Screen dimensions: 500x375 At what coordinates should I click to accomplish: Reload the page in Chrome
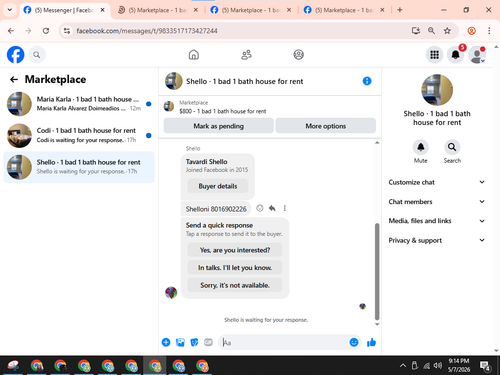46,31
